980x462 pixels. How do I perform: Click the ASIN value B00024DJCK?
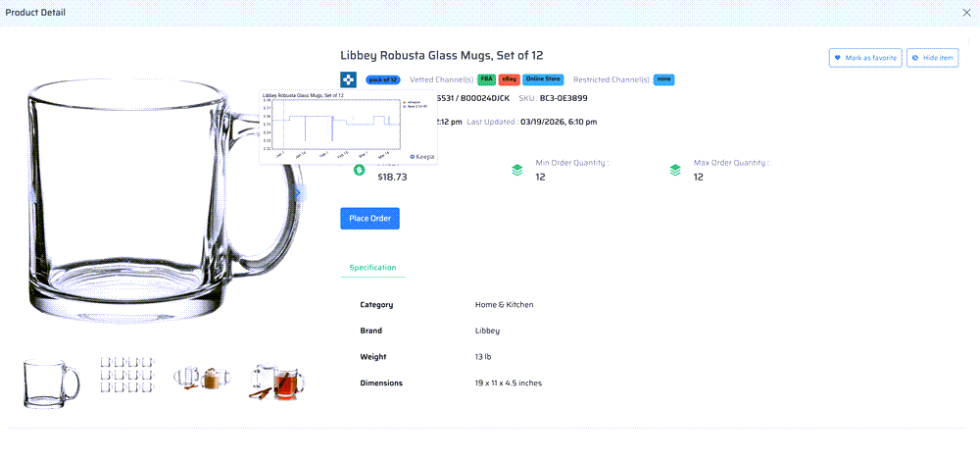pyautogui.click(x=486, y=98)
